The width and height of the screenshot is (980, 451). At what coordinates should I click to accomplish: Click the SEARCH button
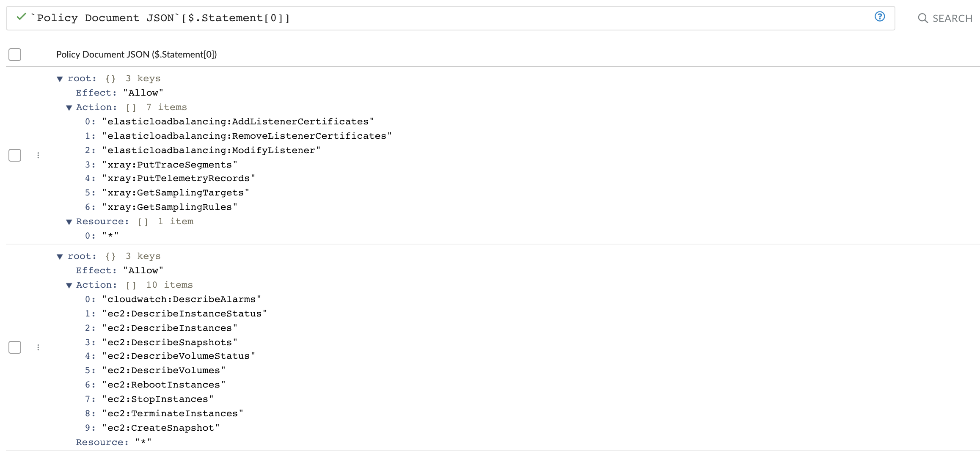click(945, 18)
